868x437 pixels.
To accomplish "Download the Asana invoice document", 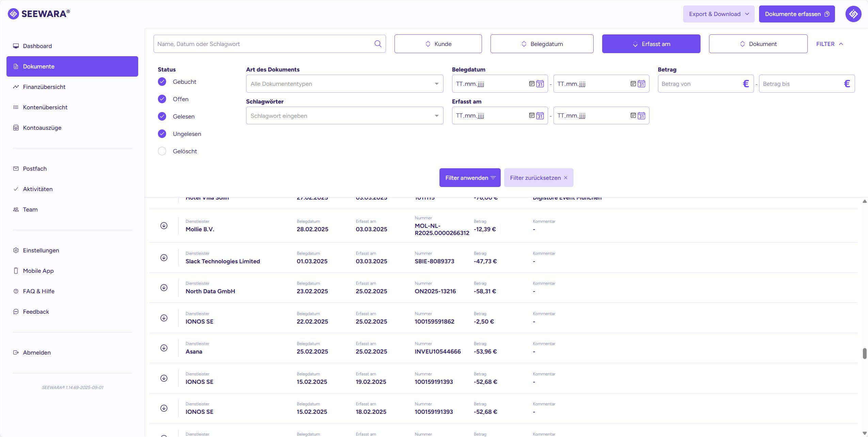I will 164,348.
